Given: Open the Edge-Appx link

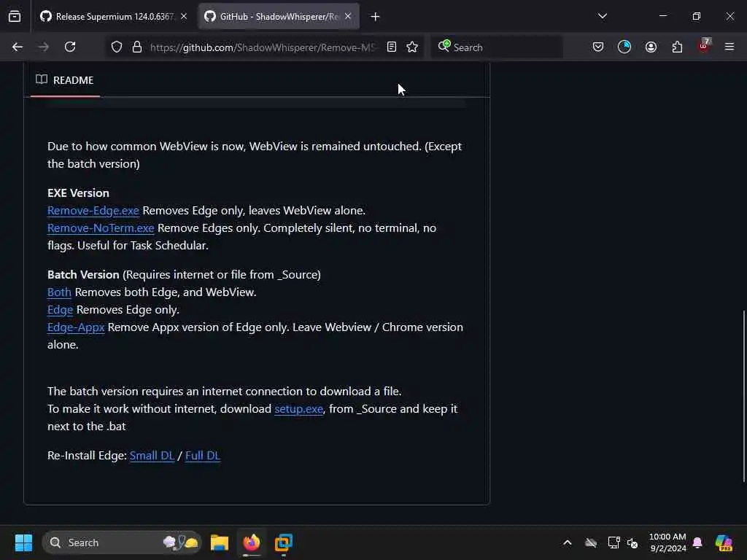Looking at the screenshot, I should tap(76, 327).
